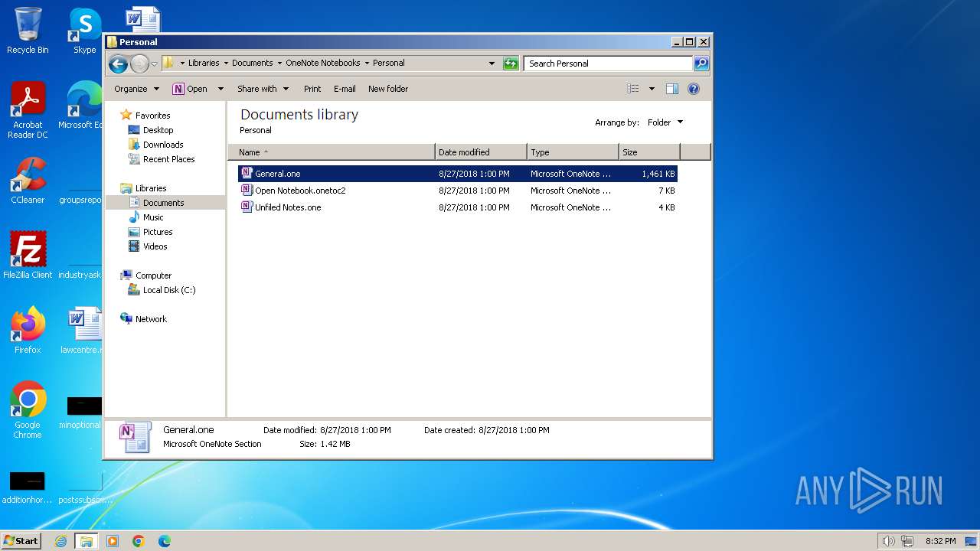Image resolution: width=980 pixels, height=551 pixels.
Task: Click E-mail in the toolbar
Action: point(345,89)
